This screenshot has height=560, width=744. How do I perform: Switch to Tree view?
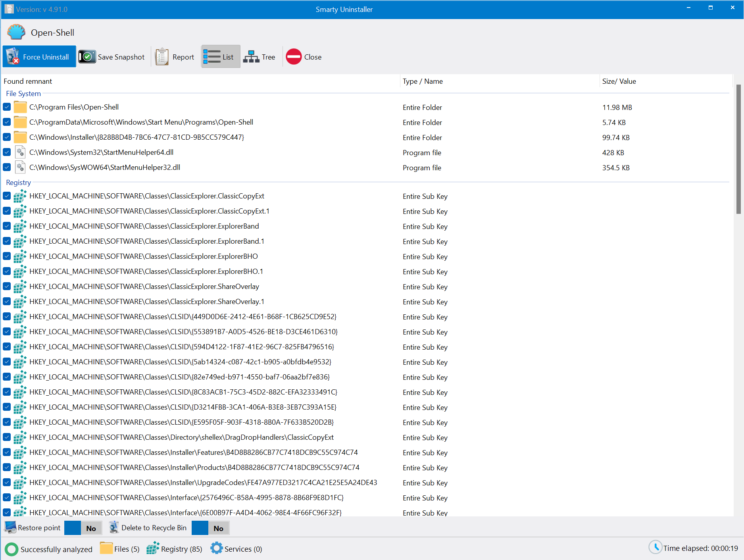pyautogui.click(x=259, y=57)
